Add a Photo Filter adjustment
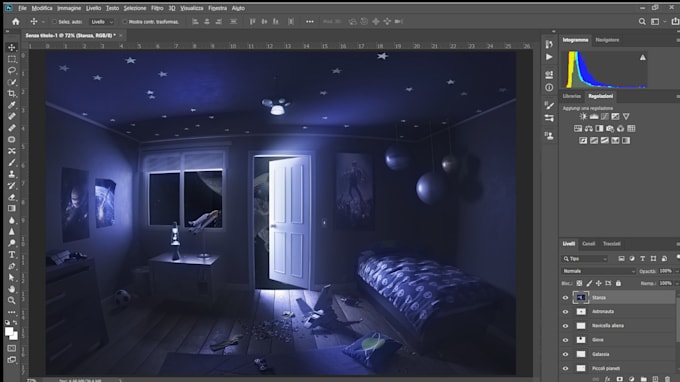Image resolution: width=680 pixels, height=382 pixels. pos(610,129)
